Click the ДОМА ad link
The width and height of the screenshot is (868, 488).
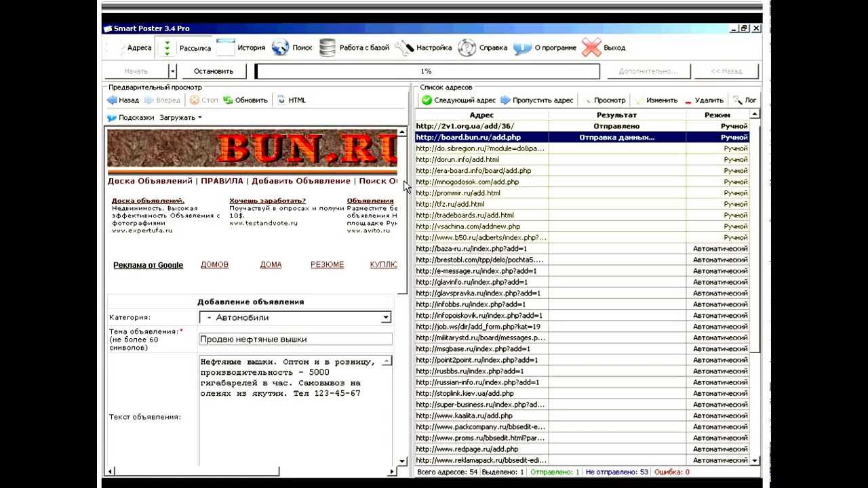coord(271,265)
